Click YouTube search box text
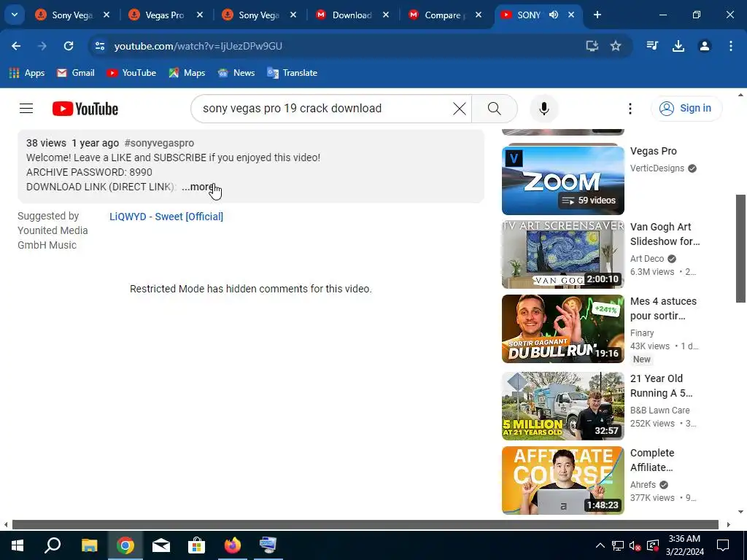 tap(292, 109)
